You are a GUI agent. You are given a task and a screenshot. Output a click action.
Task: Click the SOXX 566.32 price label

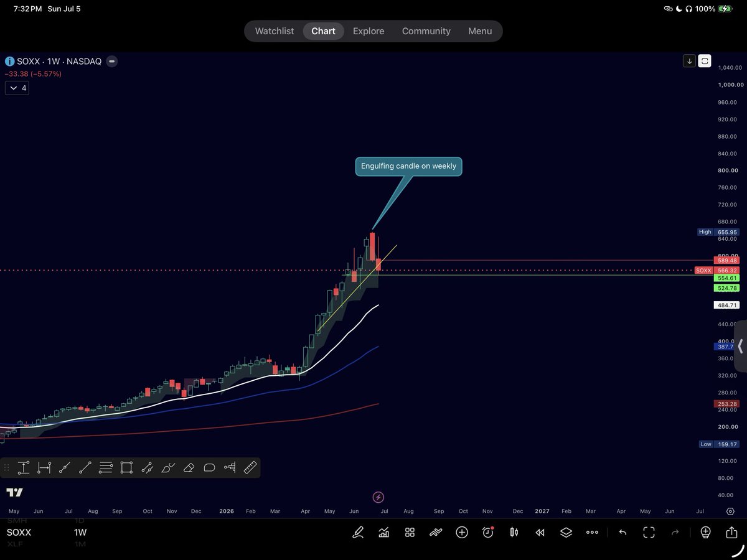click(x=716, y=271)
